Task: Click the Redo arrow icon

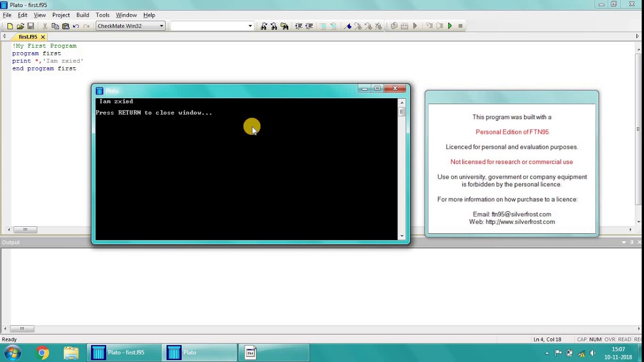Action: [86, 26]
